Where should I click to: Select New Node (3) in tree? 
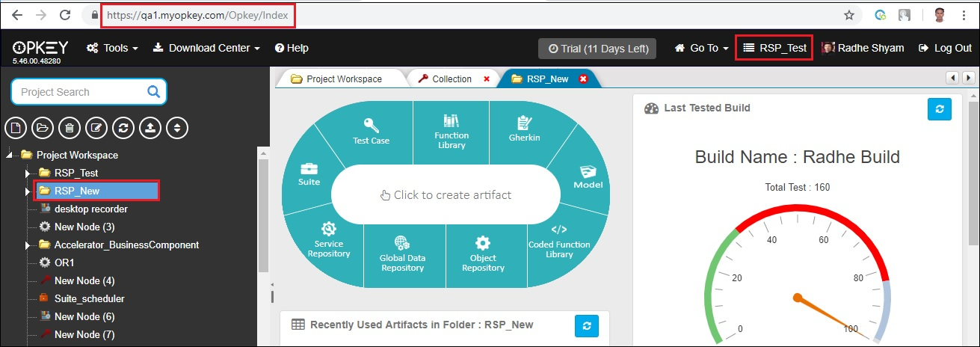point(76,227)
